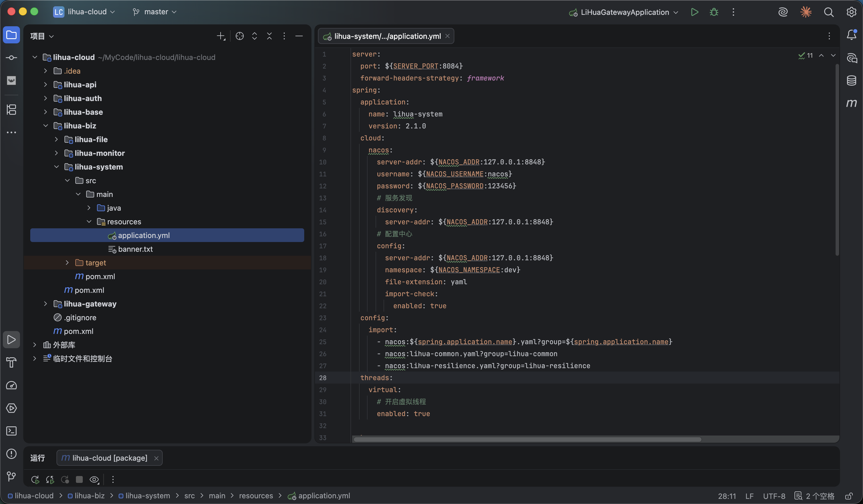This screenshot has width=863, height=504.
Task: Click the orange starburst plugin icon
Action: pos(806,12)
